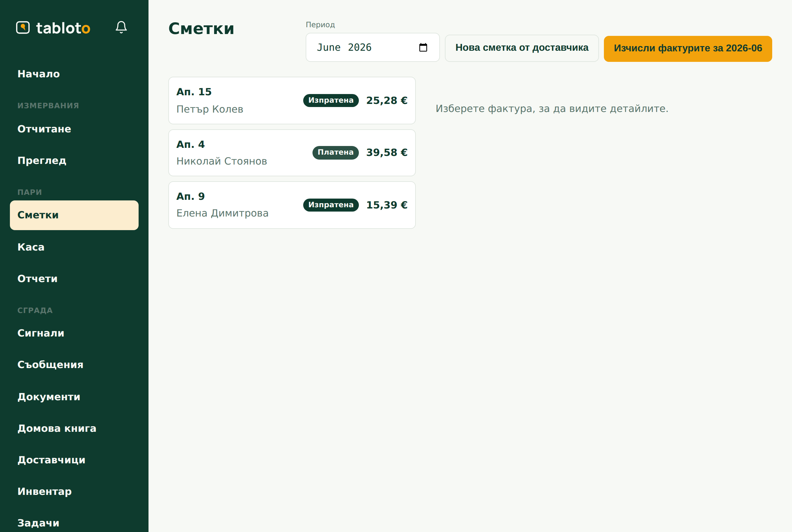Open invoice for Ап. 4 Николай Стоянов

pyautogui.click(x=292, y=153)
